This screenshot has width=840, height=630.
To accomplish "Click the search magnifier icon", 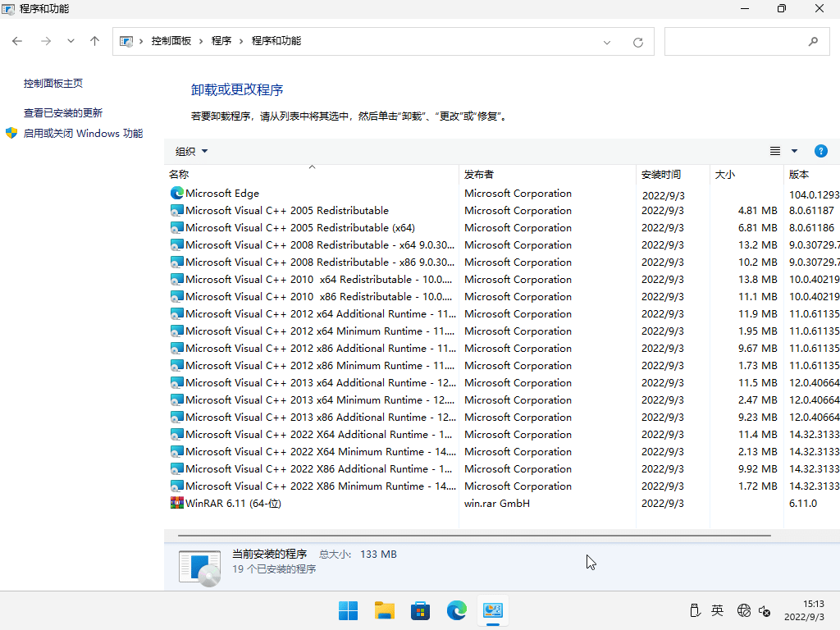I will pos(813,41).
